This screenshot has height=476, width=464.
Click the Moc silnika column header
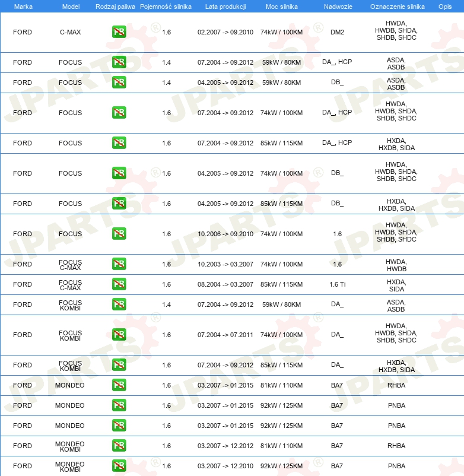(282, 7)
